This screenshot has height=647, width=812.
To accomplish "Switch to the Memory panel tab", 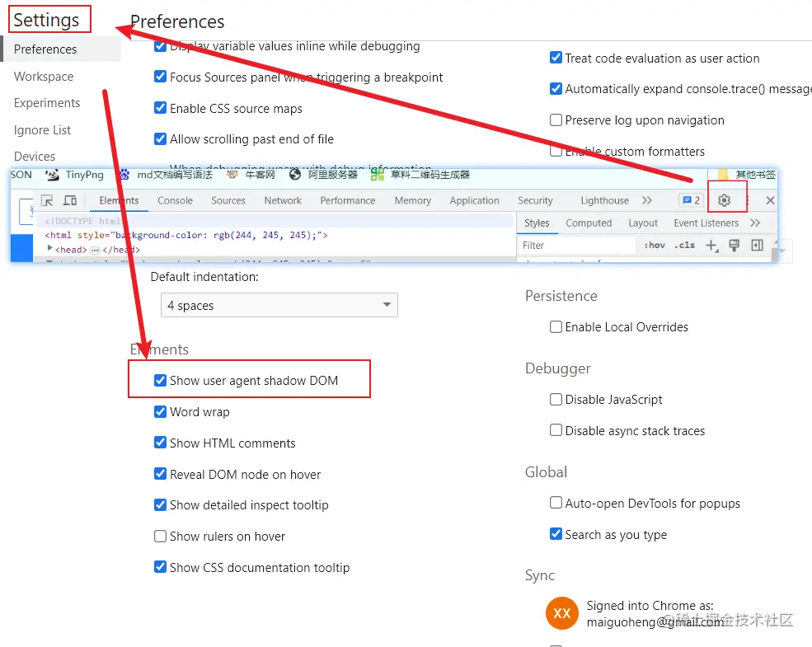I will click(413, 200).
